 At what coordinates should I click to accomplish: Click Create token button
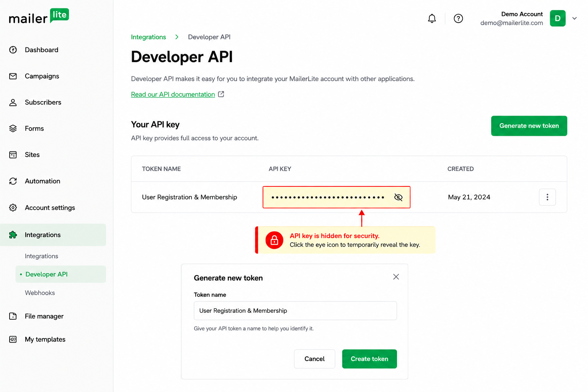pyautogui.click(x=369, y=359)
